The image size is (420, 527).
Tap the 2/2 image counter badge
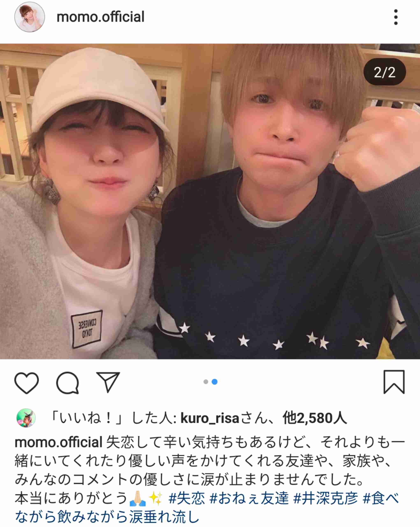(x=385, y=72)
